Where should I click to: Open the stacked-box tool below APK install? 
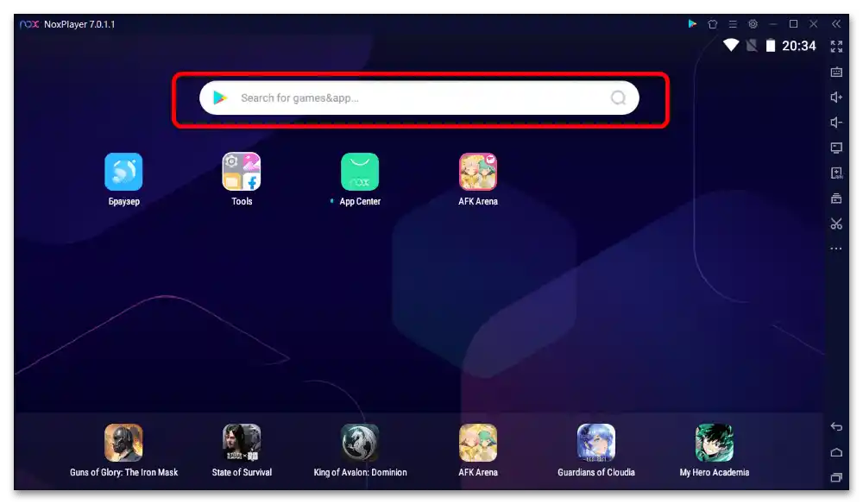click(836, 198)
